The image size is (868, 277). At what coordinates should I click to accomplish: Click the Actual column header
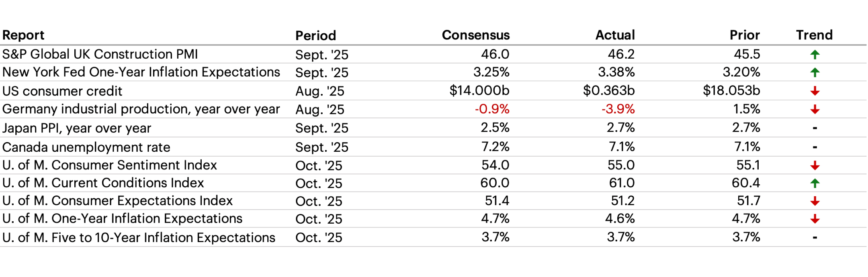coord(615,35)
